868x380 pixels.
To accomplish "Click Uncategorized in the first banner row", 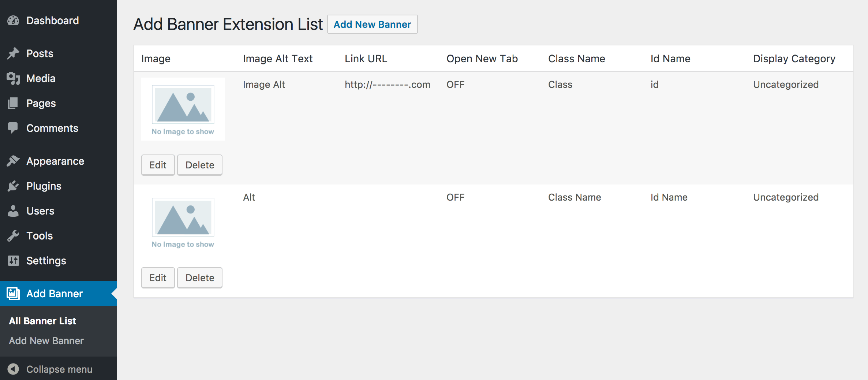I will click(x=786, y=85).
